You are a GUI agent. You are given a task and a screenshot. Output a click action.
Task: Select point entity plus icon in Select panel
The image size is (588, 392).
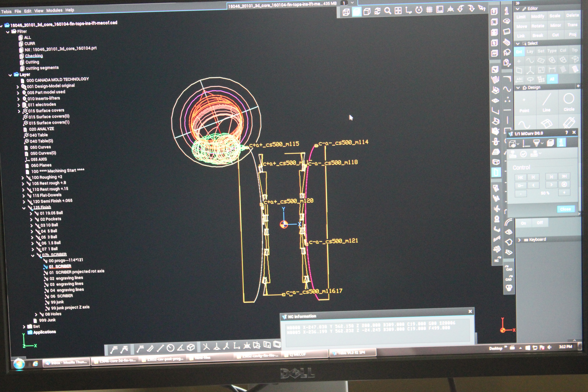pyautogui.click(x=519, y=61)
